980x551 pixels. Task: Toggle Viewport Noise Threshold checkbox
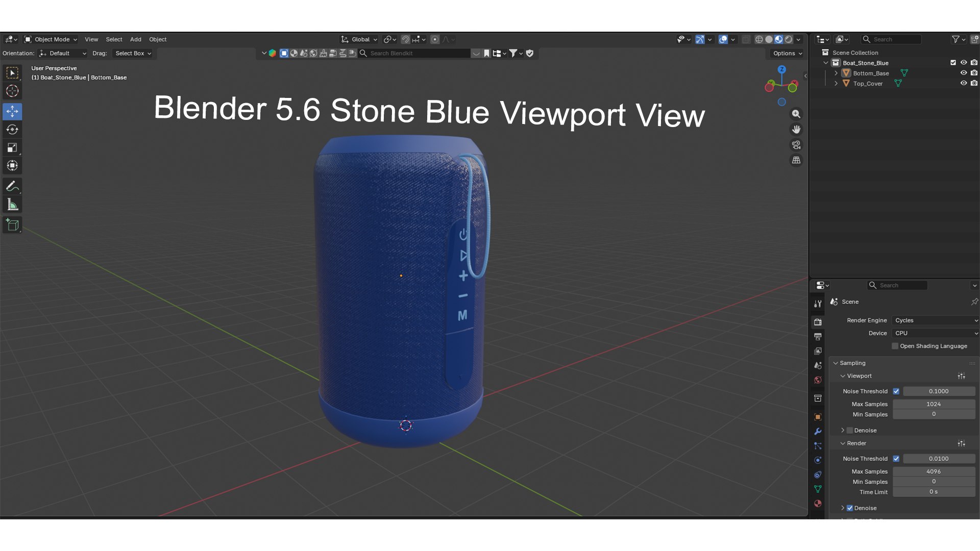[x=896, y=391]
